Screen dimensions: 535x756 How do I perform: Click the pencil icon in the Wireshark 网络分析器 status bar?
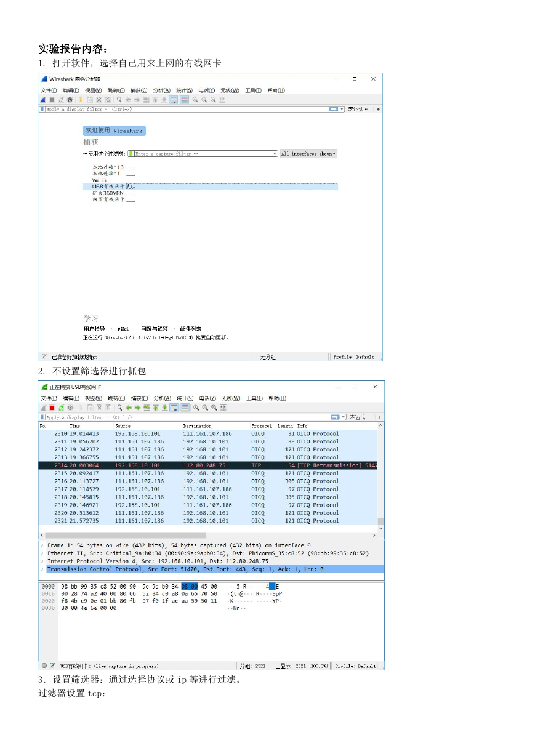44,356
